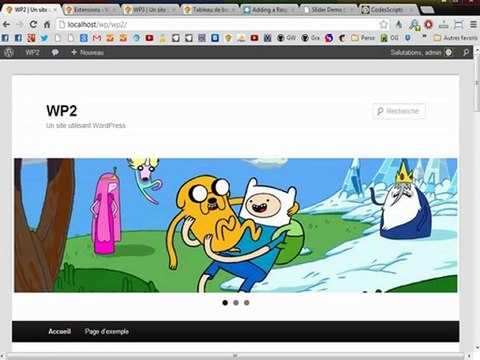Click the tagline Un site utilisant WordPress
480x360 pixels.
86,126
